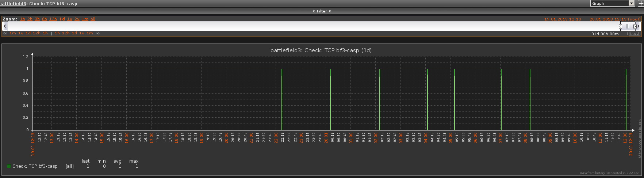Switch zoom to 3h
The image size is (644, 178).
point(37,19)
